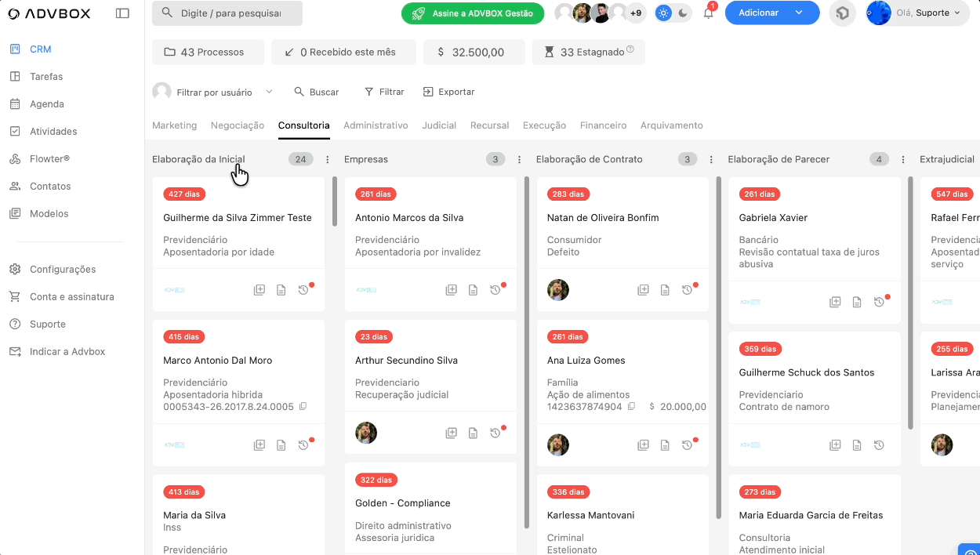This screenshot has width=980, height=555.
Task: Open the notifications bell
Action: click(x=709, y=13)
